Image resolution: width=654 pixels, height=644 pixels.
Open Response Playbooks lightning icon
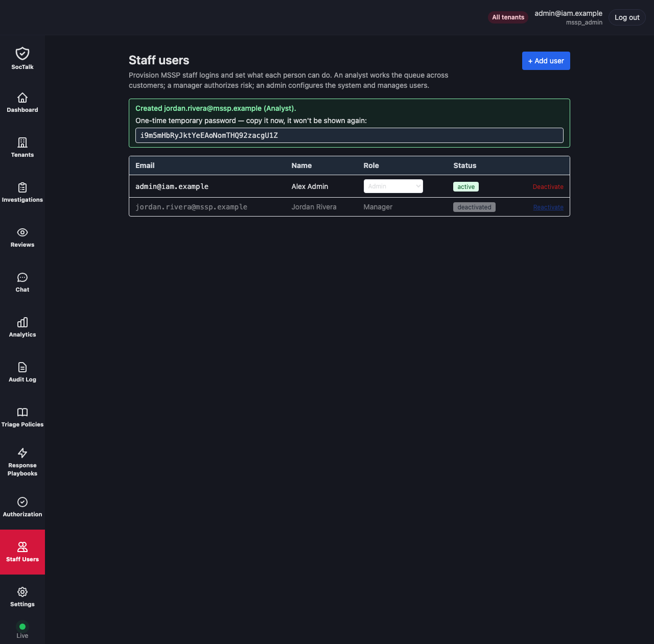click(x=22, y=453)
